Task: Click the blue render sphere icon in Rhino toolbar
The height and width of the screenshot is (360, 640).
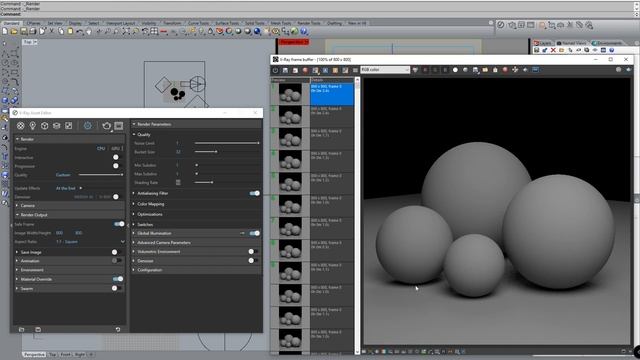Action: pyautogui.click(x=258, y=31)
